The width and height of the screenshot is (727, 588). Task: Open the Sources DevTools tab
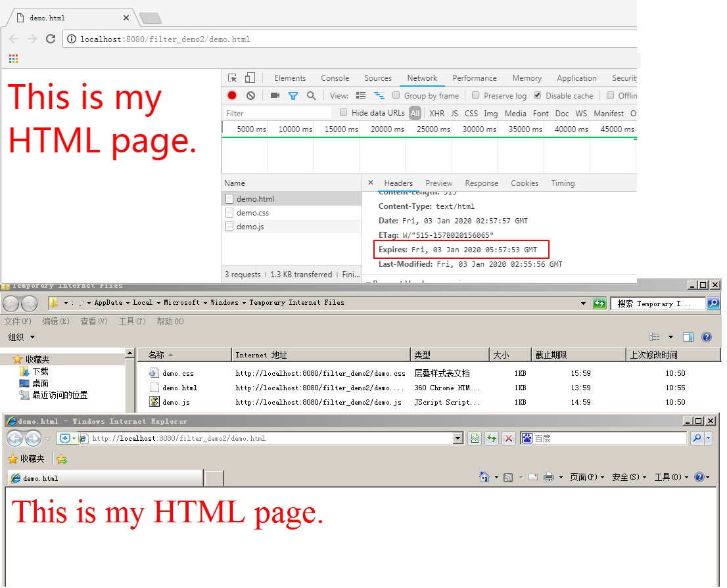click(x=378, y=78)
